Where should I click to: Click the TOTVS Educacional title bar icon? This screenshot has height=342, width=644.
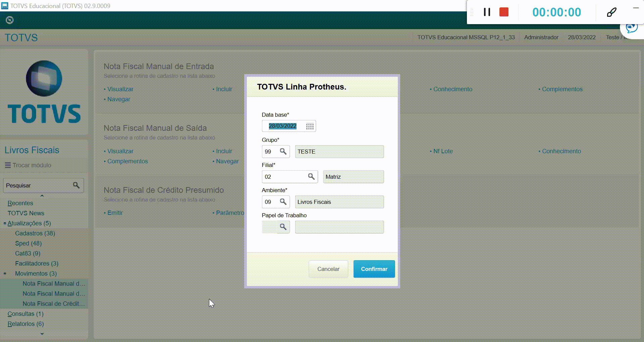tap(5, 6)
